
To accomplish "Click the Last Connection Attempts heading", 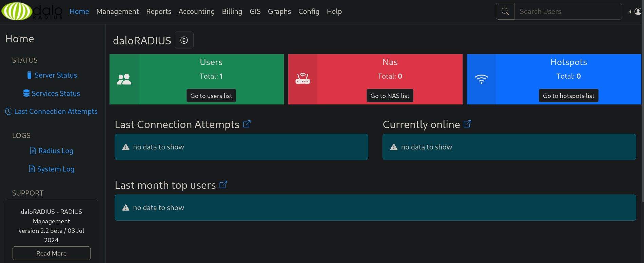I will 177,124.
